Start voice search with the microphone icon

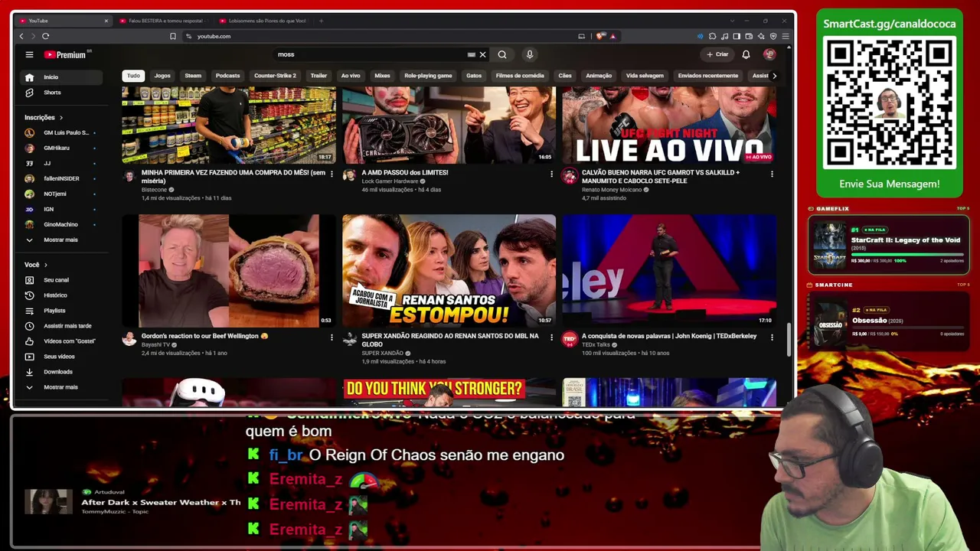coord(529,54)
